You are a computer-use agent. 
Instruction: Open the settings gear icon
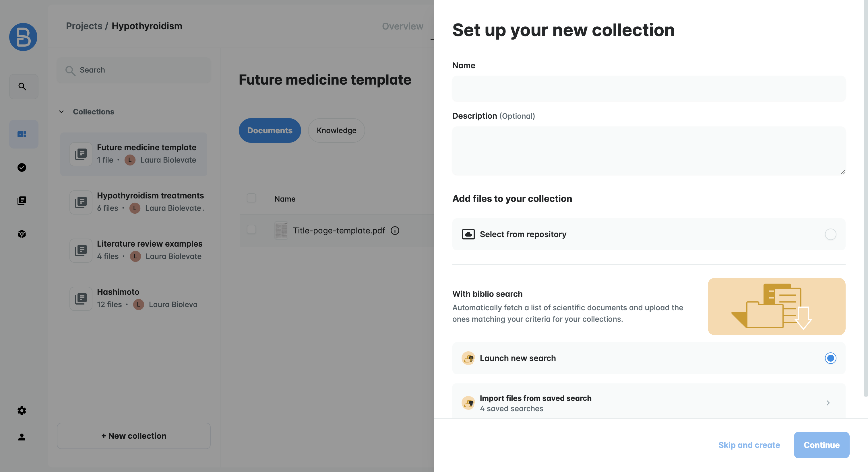pyautogui.click(x=22, y=410)
